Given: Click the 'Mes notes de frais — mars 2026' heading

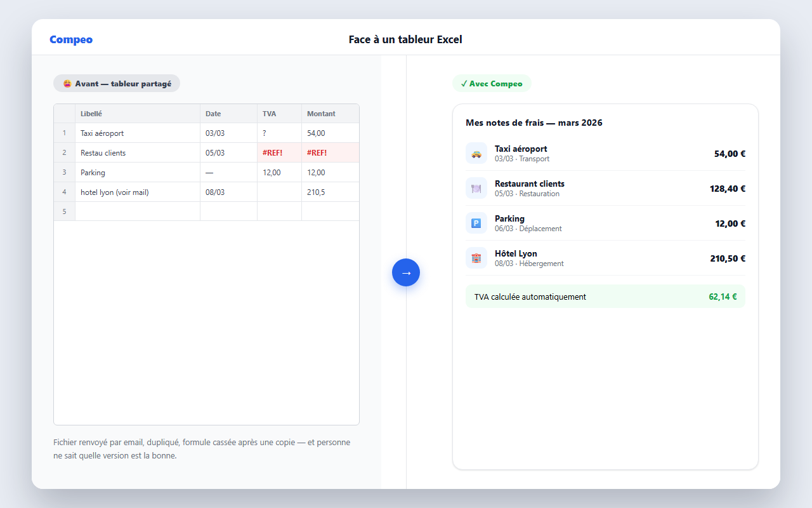Looking at the screenshot, I should [534, 123].
